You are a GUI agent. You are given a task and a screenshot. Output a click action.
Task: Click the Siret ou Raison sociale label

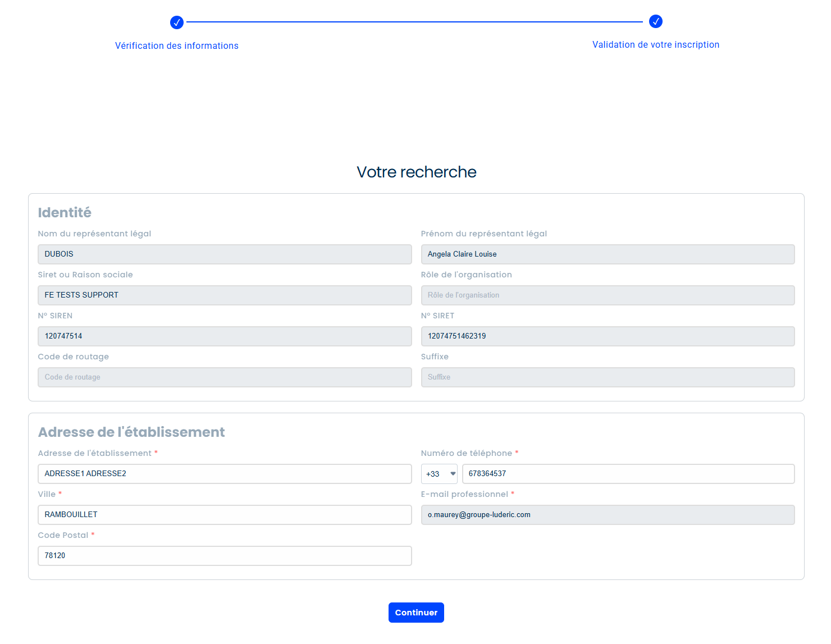tap(85, 275)
